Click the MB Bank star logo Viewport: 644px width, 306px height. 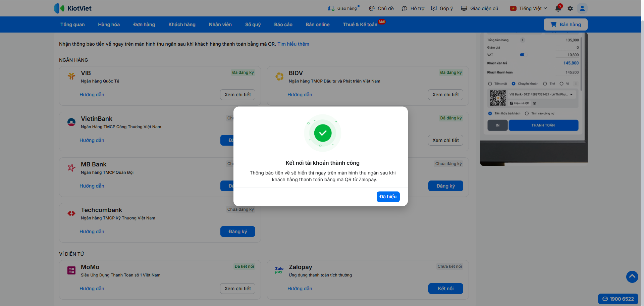[71, 168]
